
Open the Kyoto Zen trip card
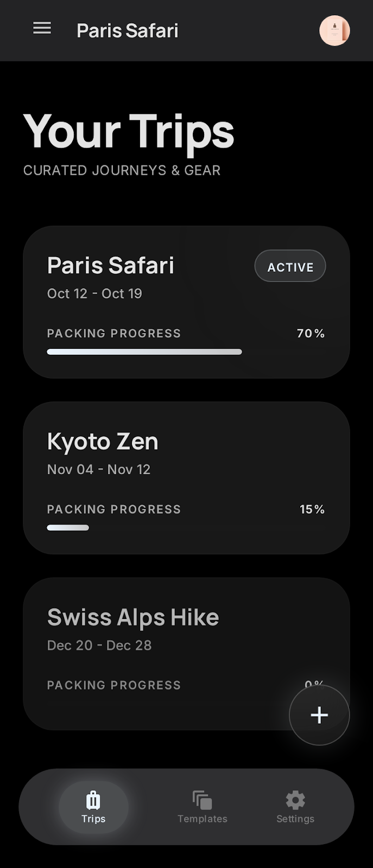click(x=186, y=477)
